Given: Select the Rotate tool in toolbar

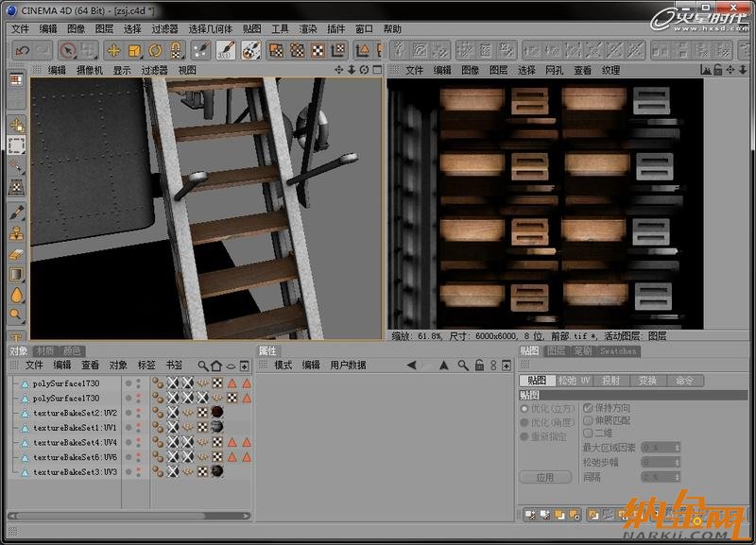Looking at the screenshot, I should click(x=155, y=50).
